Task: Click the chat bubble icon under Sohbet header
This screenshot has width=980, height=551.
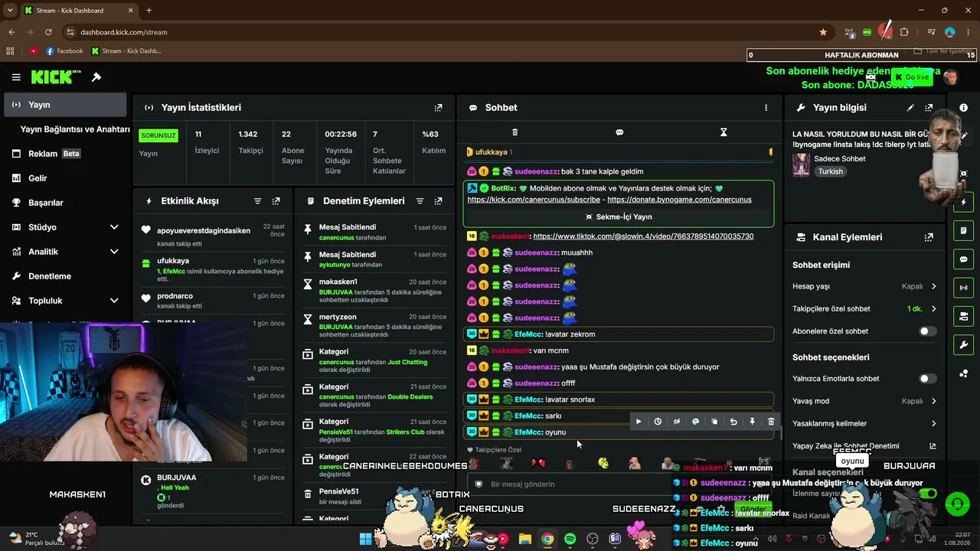Action: click(619, 132)
